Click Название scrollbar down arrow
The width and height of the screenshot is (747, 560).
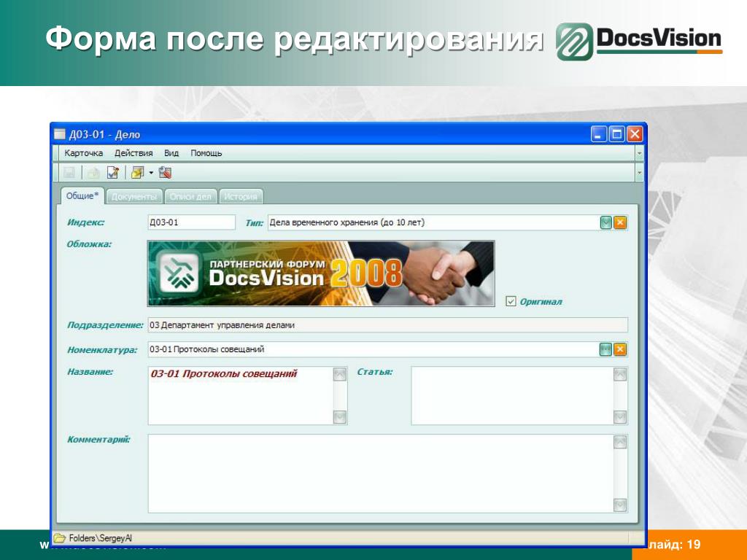point(340,416)
